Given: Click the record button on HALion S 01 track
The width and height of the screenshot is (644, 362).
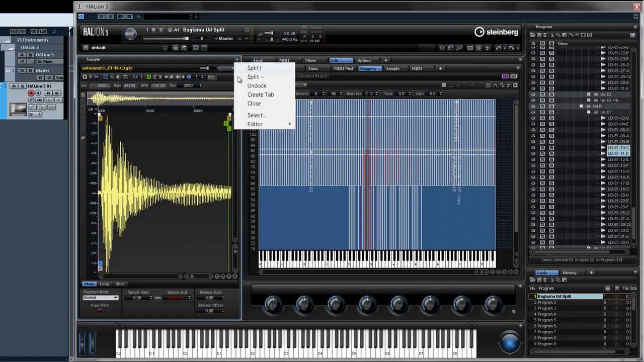Looking at the screenshot, I should pos(31,93).
